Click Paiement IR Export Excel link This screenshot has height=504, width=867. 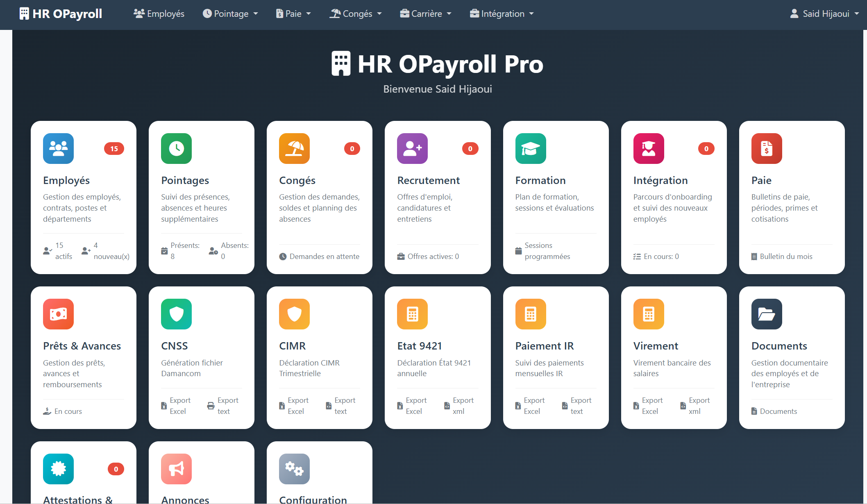point(530,406)
